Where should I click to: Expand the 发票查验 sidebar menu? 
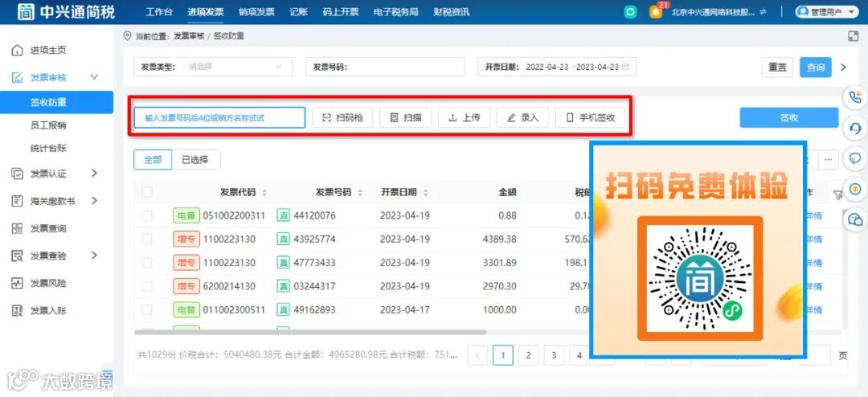pyautogui.click(x=94, y=256)
